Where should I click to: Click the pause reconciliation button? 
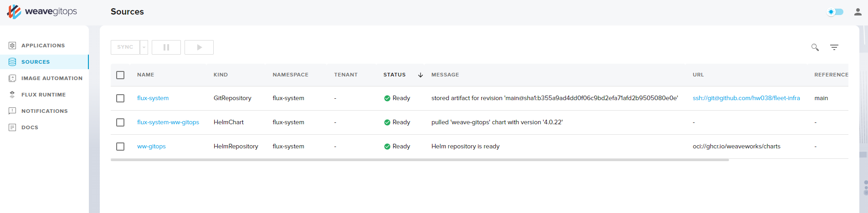click(166, 47)
